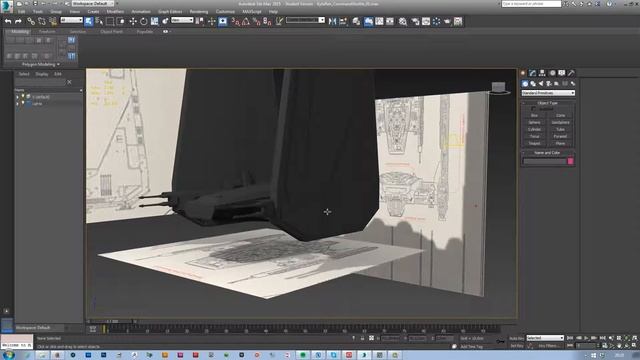This screenshot has height=360, width=640.
Task: Expand the 0 (default) layer tree arrow
Action: [x=18, y=97]
